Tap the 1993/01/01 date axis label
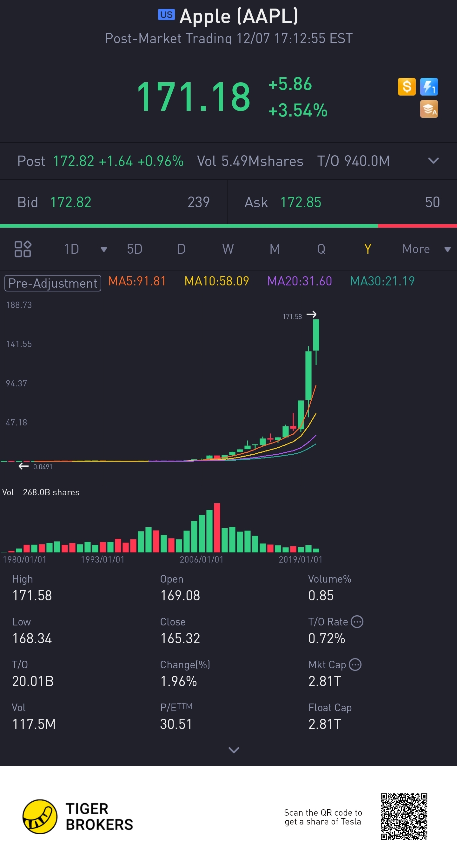The height and width of the screenshot is (868, 457). click(x=103, y=560)
